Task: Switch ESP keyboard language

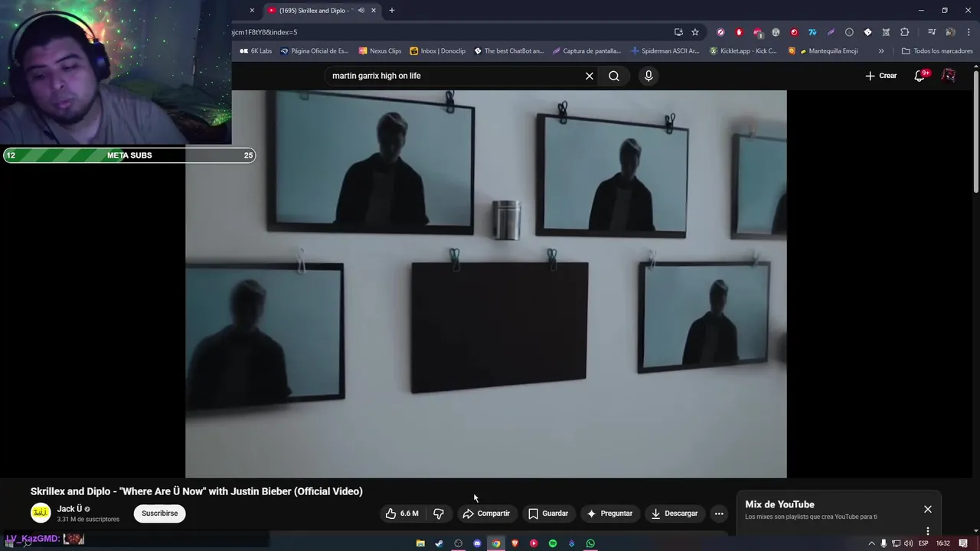Action: [x=923, y=543]
